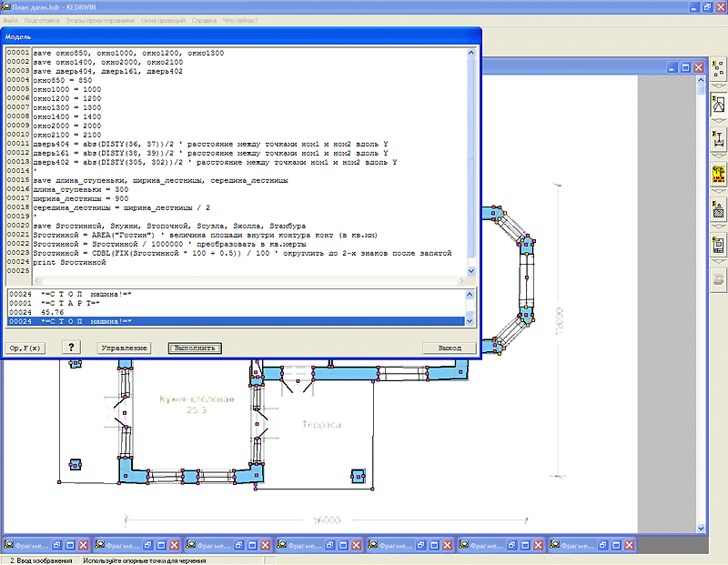Select stage 4 yellow model icon
Image resolution: width=728 pixels, height=565 pixels.
718,175
